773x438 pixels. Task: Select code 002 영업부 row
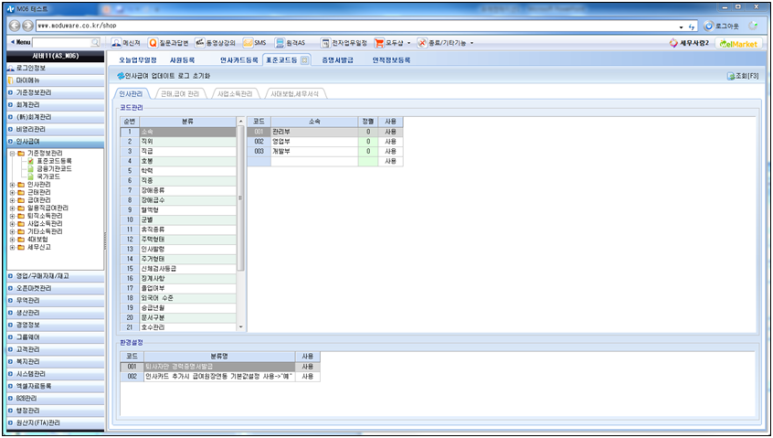(x=325, y=142)
